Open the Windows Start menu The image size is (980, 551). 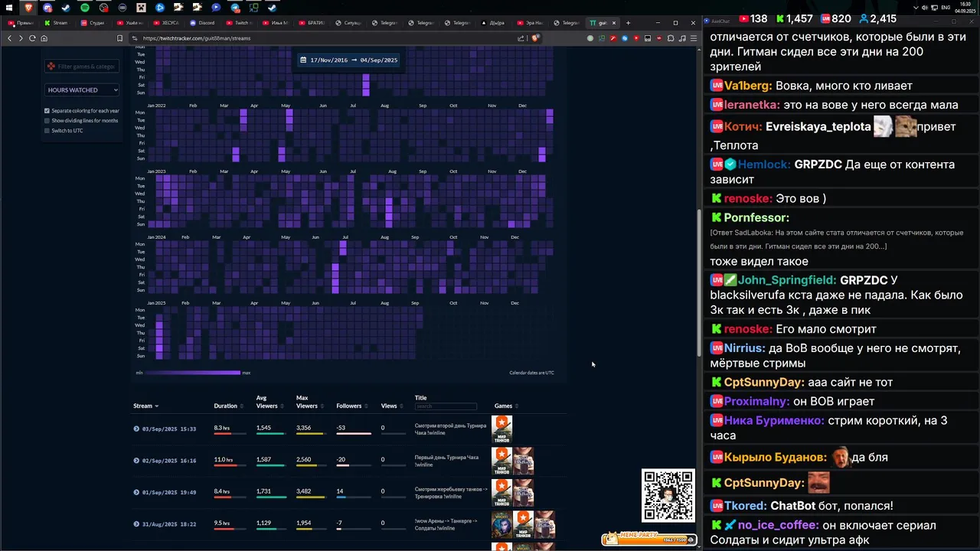click(10, 8)
